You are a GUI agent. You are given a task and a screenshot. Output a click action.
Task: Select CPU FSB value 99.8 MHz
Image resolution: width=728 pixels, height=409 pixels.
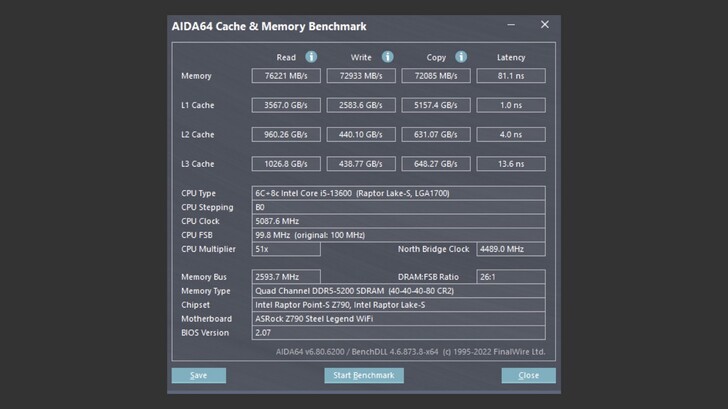point(398,235)
